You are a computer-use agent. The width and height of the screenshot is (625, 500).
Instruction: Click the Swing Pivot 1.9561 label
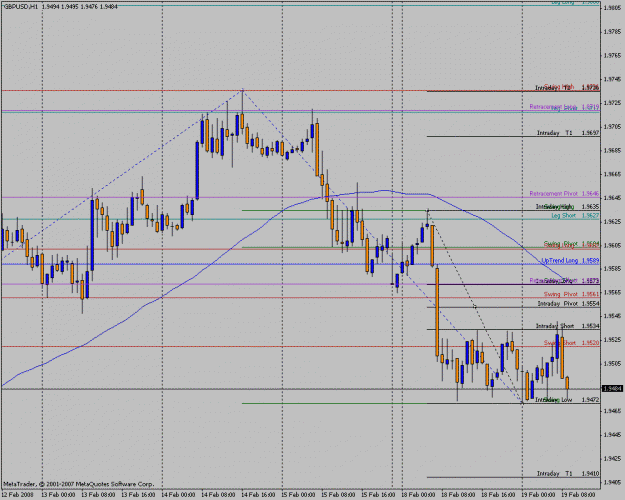point(571,294)
